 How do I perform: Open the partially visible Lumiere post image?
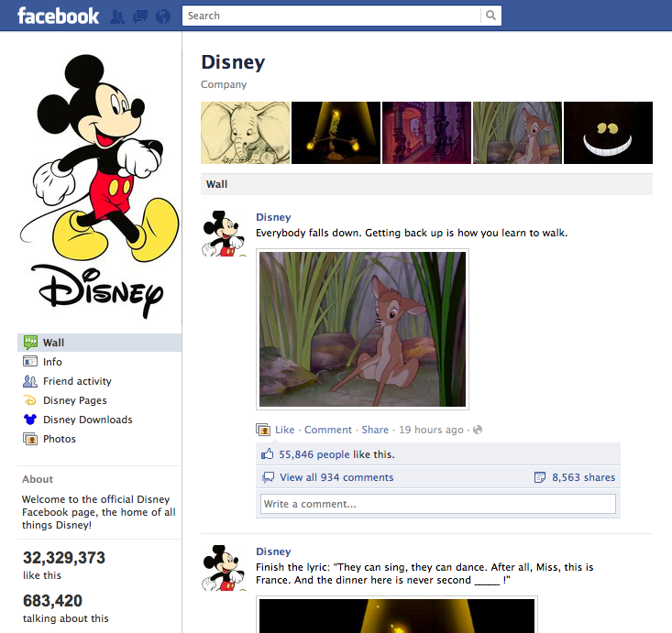pyautogui.click(x=397, y=615)
